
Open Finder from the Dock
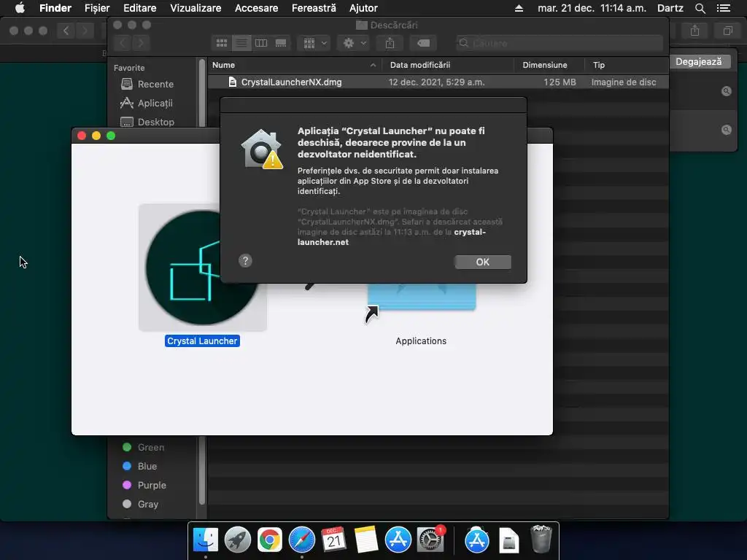coord(205,540)
